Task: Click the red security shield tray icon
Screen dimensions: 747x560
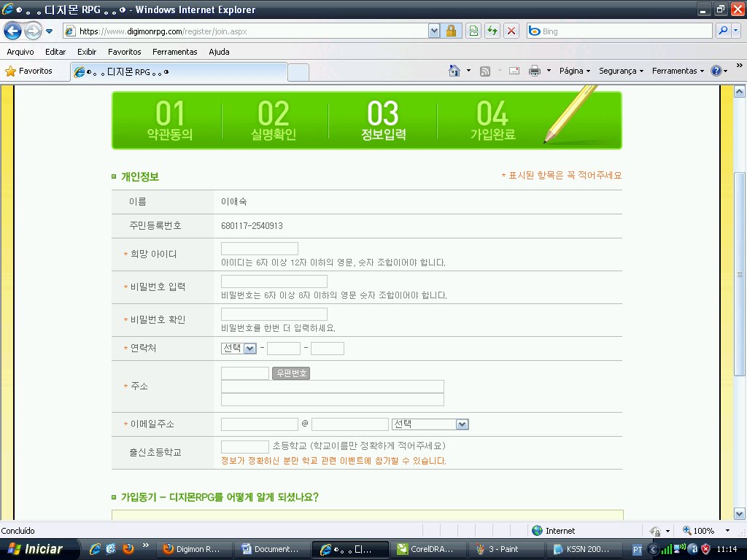Action: 705,549
